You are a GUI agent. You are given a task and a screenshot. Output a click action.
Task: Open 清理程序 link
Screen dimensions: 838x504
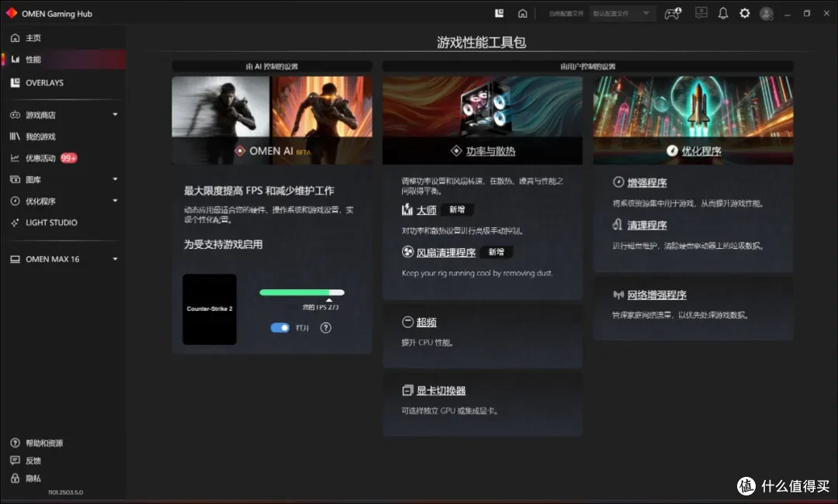tap(647, 226)
